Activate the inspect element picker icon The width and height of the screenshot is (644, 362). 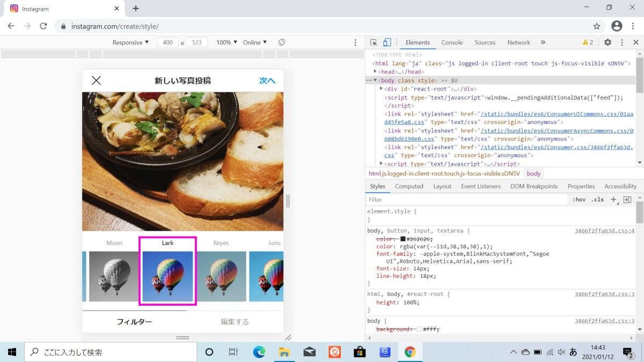374,42
